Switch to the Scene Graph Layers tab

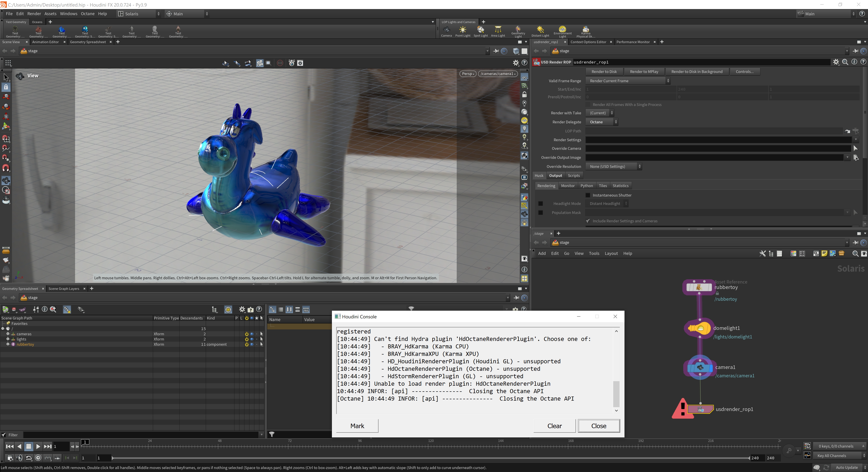click(x=64, y=289)
